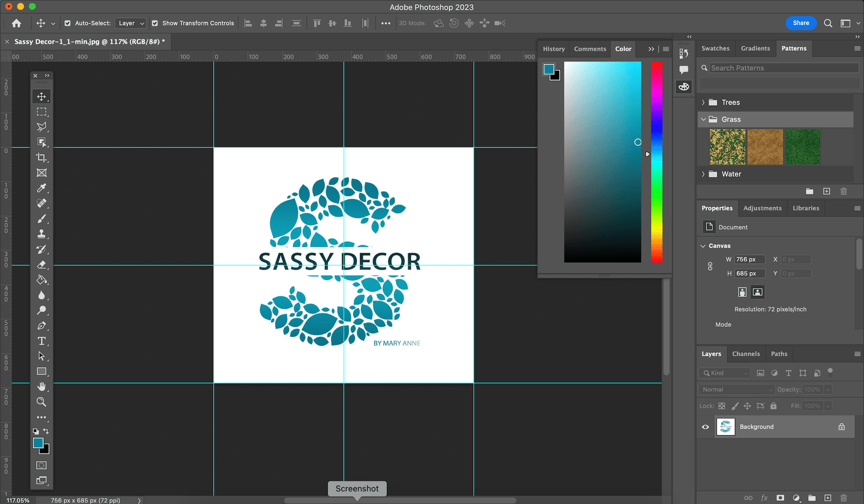Click the Search Patterns field
This screenshot has height=504, width=864.
click(x=783, y=68)
